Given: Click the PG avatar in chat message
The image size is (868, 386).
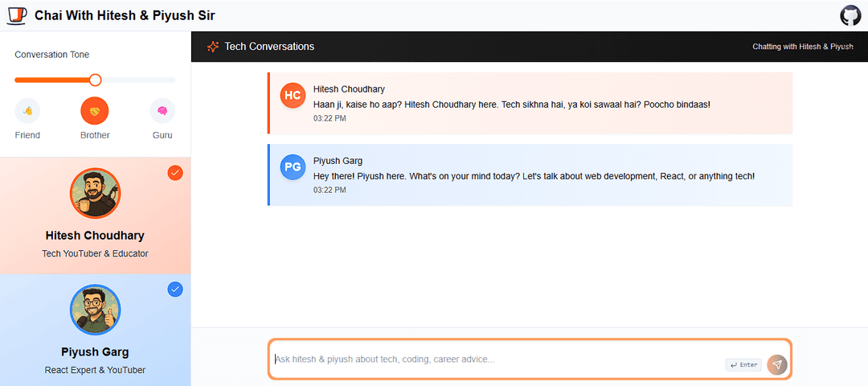Looking at the screenshot, I should pyautogui.click(x=293, y=166).
